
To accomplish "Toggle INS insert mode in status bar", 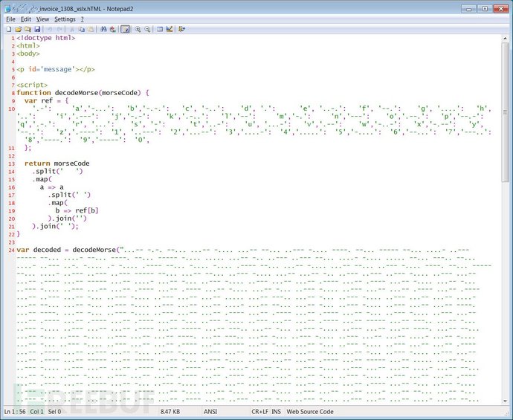I will tap(277, 411).
